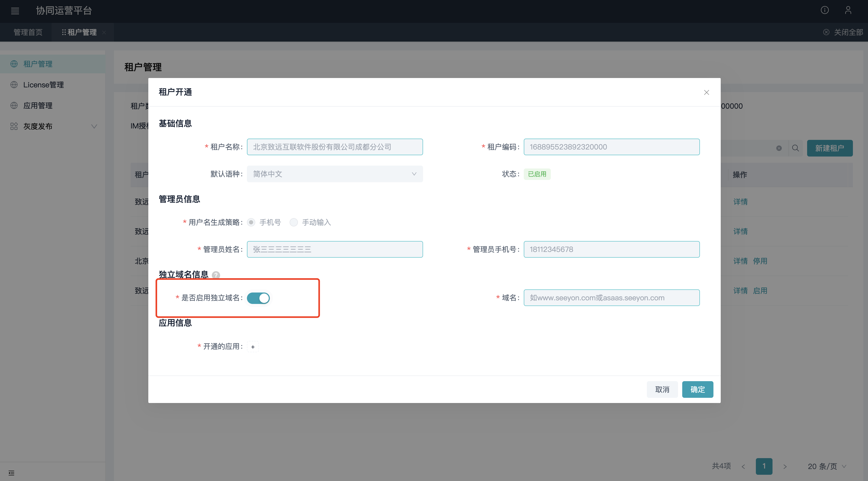Open 详情 in the row with 启用
Image resolution: width=868 pixels, height=481 pixels.
740,291
